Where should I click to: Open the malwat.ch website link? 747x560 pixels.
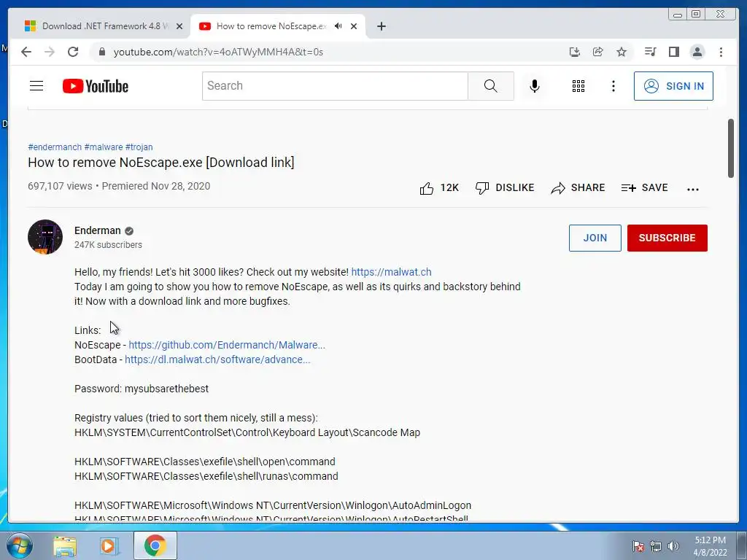391,272
